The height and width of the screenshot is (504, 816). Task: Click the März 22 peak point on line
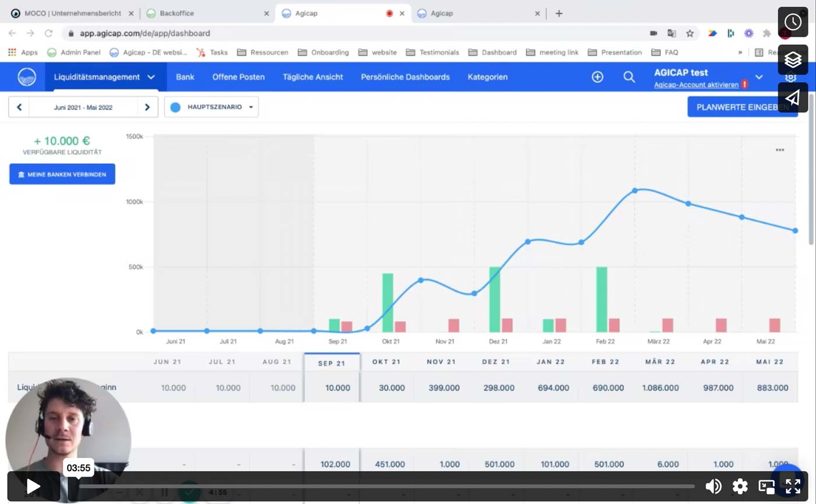635,191
